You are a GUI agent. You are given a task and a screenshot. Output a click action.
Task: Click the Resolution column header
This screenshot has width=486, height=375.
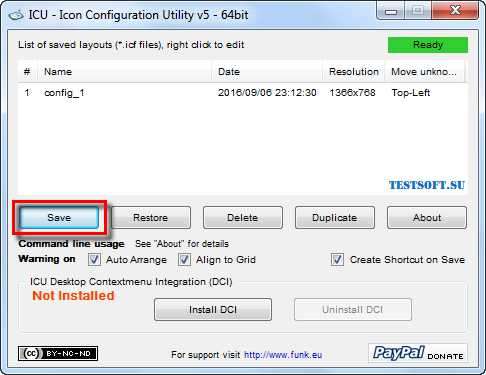pyautogui.click(x=354, y=72)
